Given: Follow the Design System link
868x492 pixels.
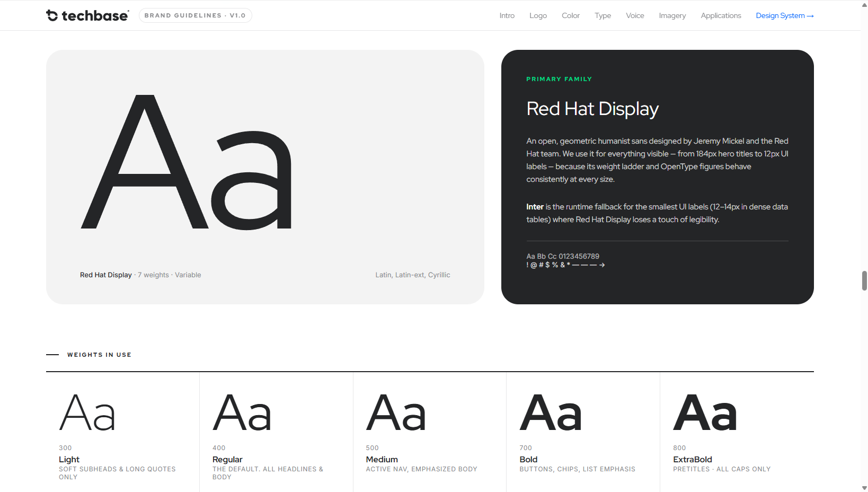Looking at the screenshot, I should point(784,15).
